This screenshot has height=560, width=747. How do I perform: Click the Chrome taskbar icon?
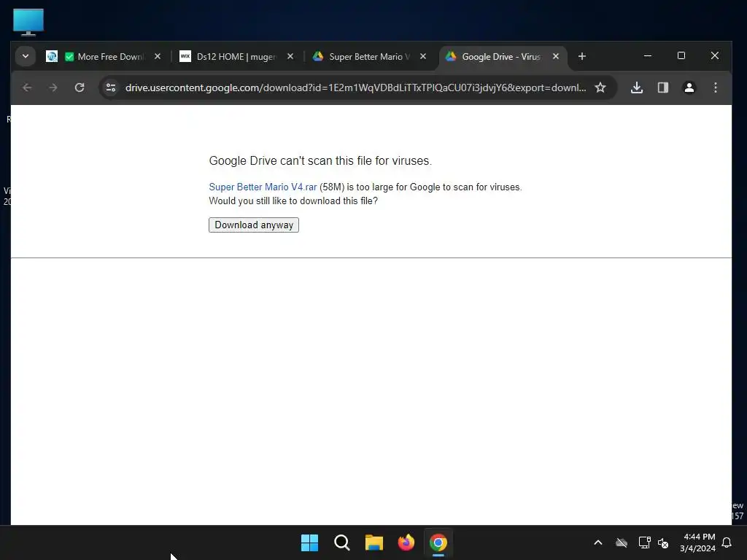[x=438, y=542]
